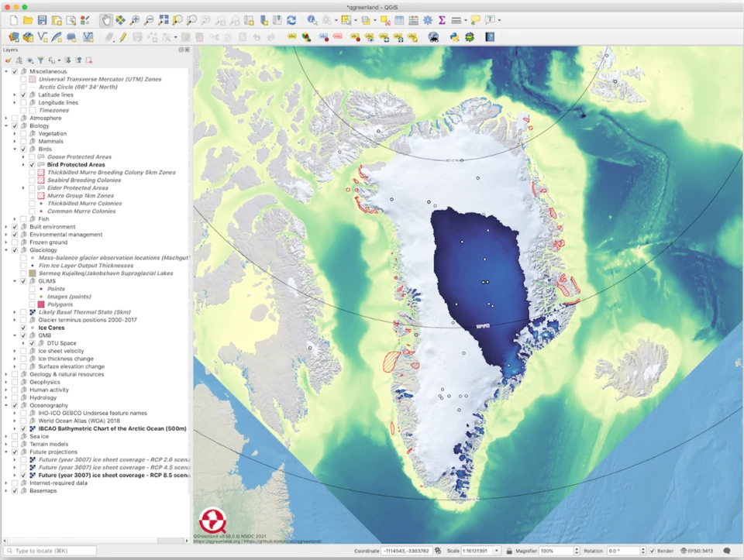Open the Select Features tool dropdown arrow
Screen dimensions: 744x560
pyautogui.click(x=356, y=20)
